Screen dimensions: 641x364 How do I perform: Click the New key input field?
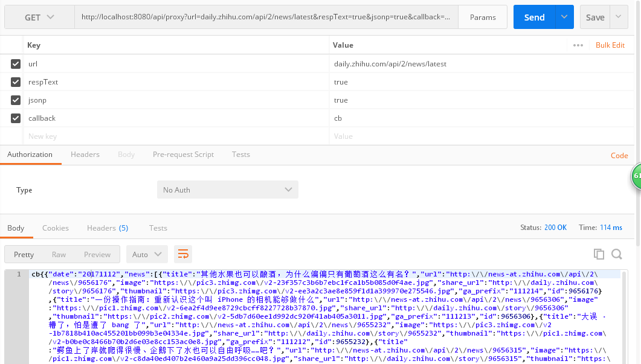pos(175,136)
